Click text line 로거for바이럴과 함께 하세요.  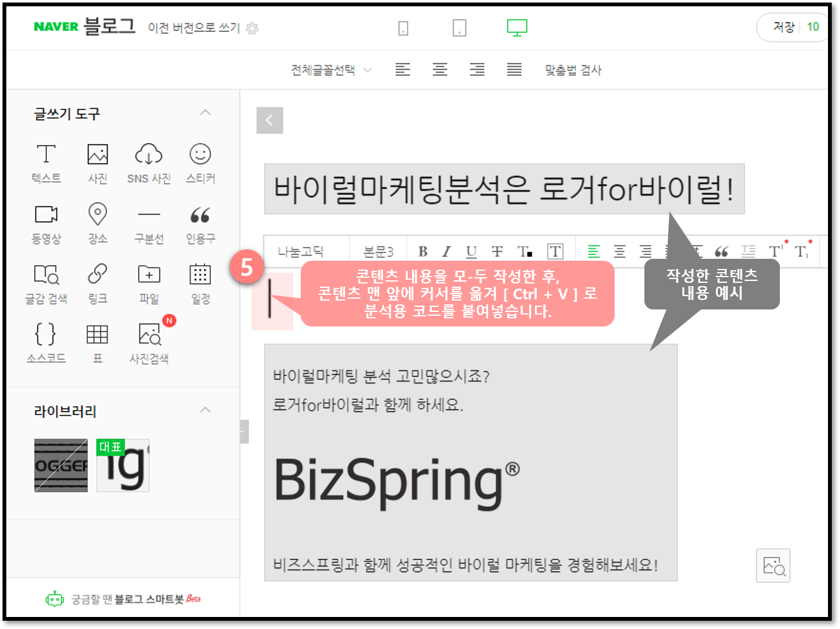coord(368,404)
